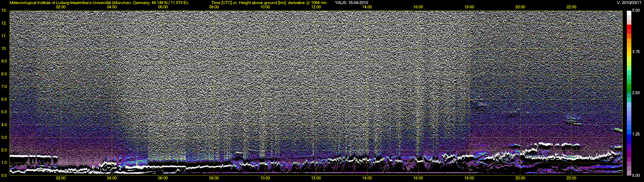Click the 4.0 height axis label
644x182 pixels.
click(4, 124)
